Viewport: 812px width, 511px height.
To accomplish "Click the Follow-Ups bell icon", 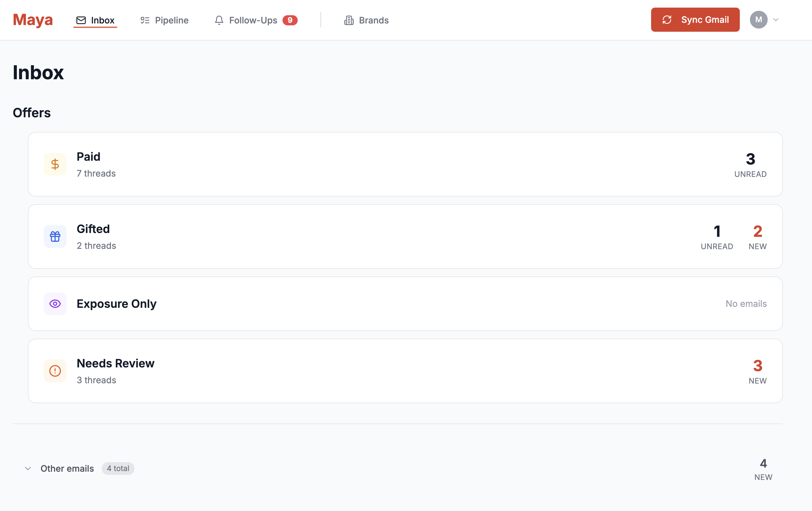I will (219, 20).
